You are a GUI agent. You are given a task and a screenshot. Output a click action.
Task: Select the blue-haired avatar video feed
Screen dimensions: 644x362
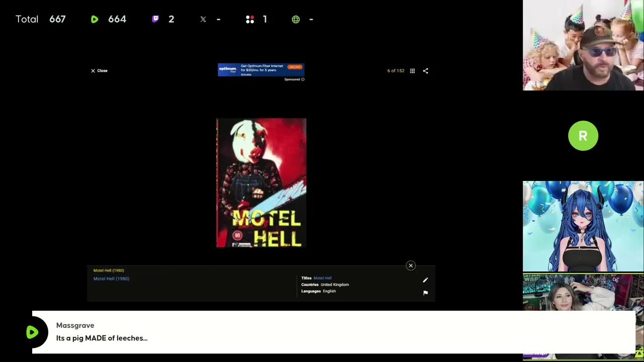(x=583, y=226)
